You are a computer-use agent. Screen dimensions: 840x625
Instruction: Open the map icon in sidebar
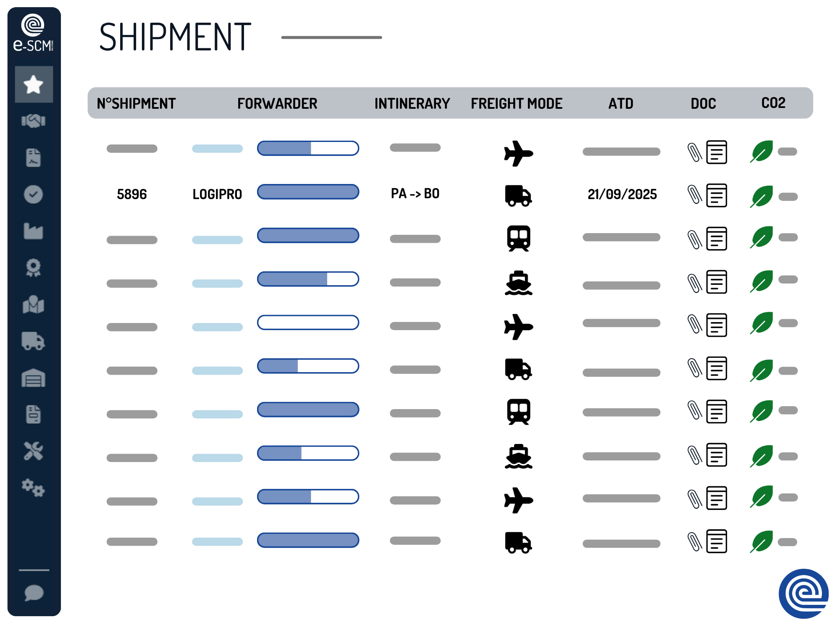[34, 305]
